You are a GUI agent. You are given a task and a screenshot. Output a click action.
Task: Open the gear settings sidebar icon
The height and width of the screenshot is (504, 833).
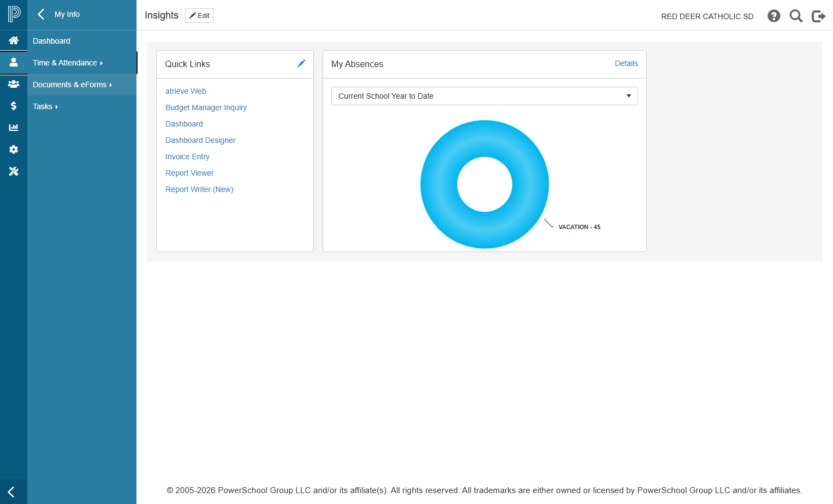click(x=14, y=149)
